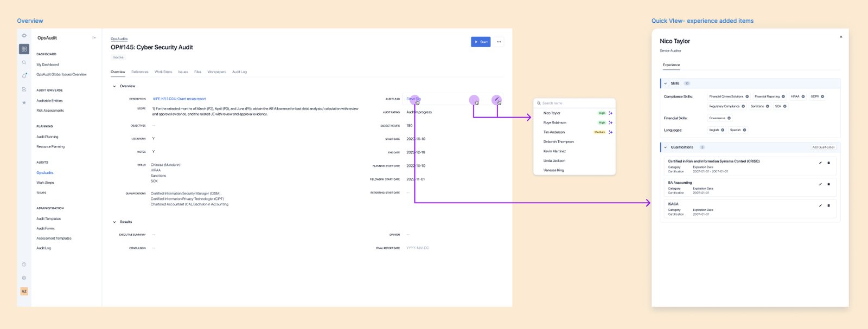Edit the ISACA qualification
868x329 pixels.
point(820,205)
